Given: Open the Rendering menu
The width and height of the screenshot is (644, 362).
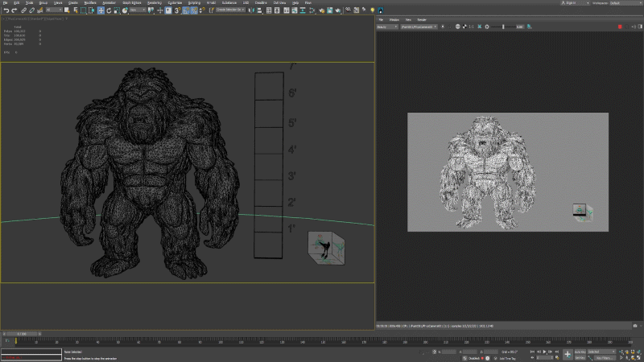Looking at the screenshot, I should pos(153,3).
